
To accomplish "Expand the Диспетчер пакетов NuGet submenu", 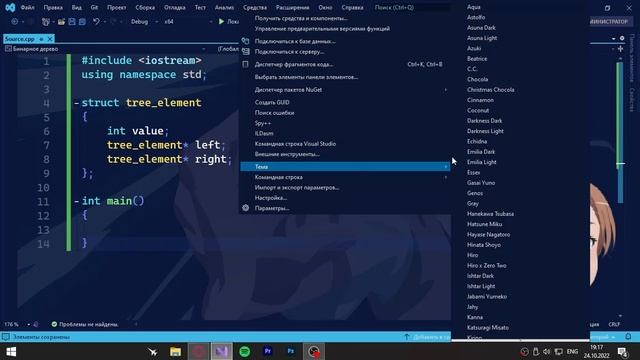I will [x=445, y=89].
